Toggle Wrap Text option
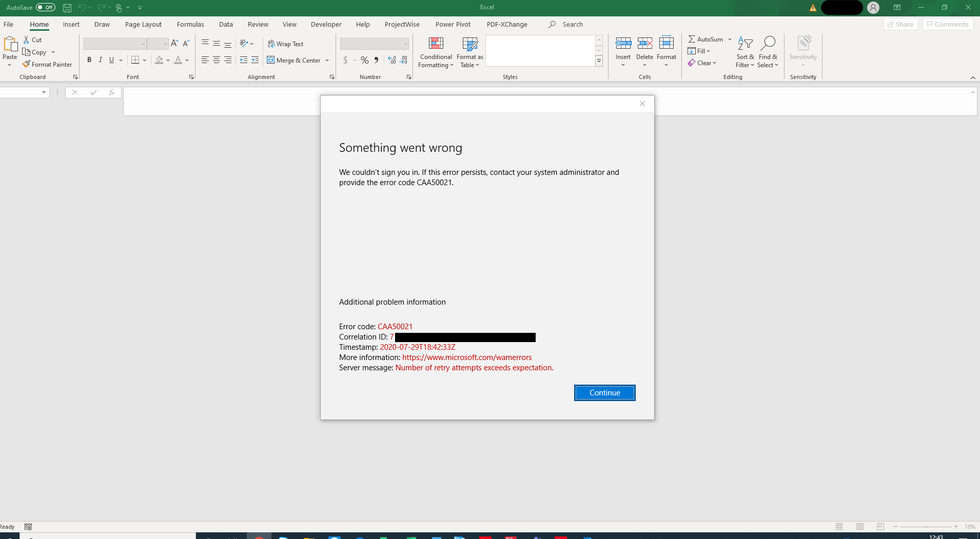Image resolution: width=980 pixels, height=539 pixels. point(285,44)
